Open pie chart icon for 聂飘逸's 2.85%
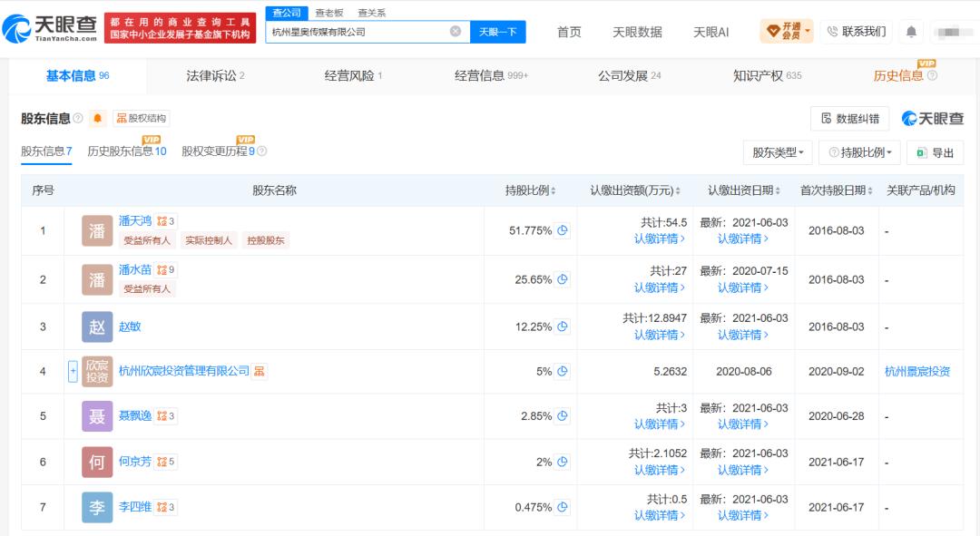This screenshot has width=980, height=536. click(563, 416)
